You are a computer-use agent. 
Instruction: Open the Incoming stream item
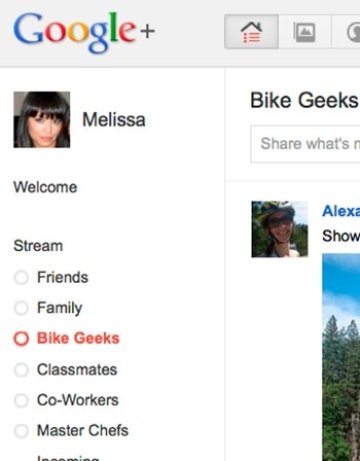coord(68,458)
